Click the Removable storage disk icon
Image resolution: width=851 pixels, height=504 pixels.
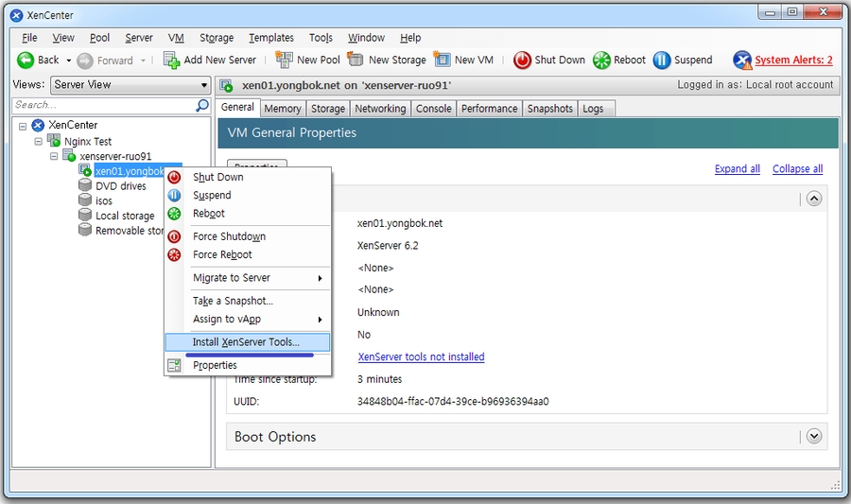coord(85,230)
